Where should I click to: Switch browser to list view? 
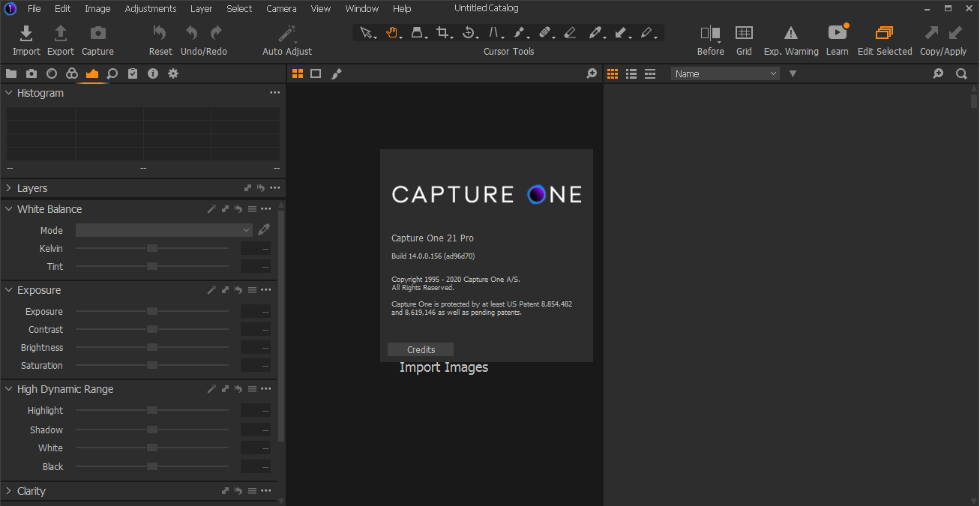tap(631, 73)
